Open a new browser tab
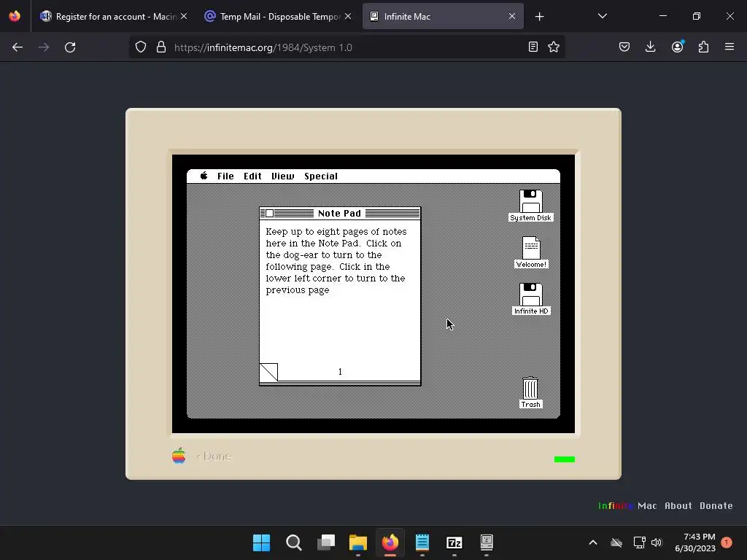Image resolution: width=747 pixels, height=560 pixels. (x=539, y=17)
